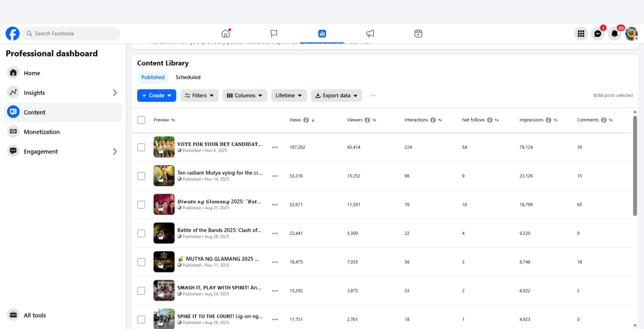644x329 pixels.
Task: Open the Create dropdown button
Action: (156, 95)
